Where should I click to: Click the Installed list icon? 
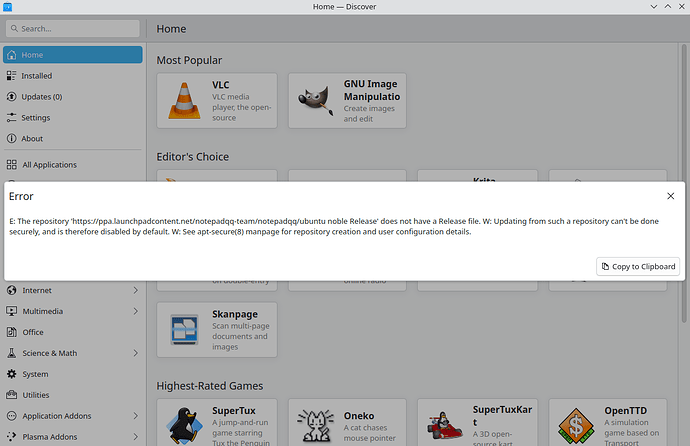pyautogui.click(x=12, y=76)
